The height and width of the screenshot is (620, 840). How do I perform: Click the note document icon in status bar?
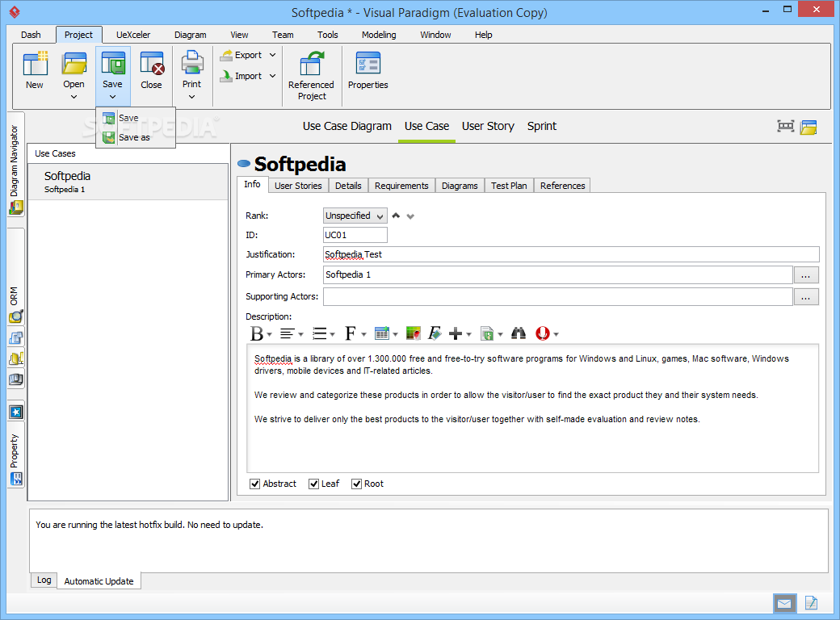pyautogui.click(x=811, y=603)
